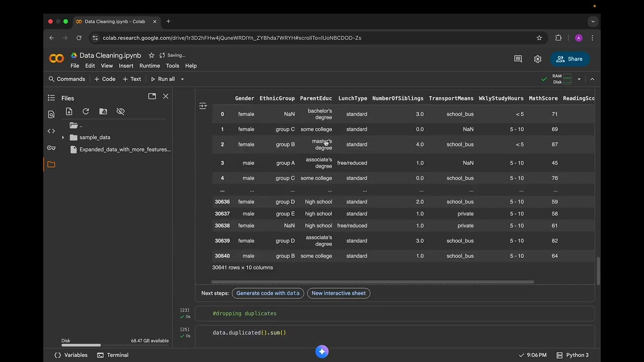This screenshot has width=644, height=362.
Task: Open the Insert menu
Action: click(x=126, y=66)
